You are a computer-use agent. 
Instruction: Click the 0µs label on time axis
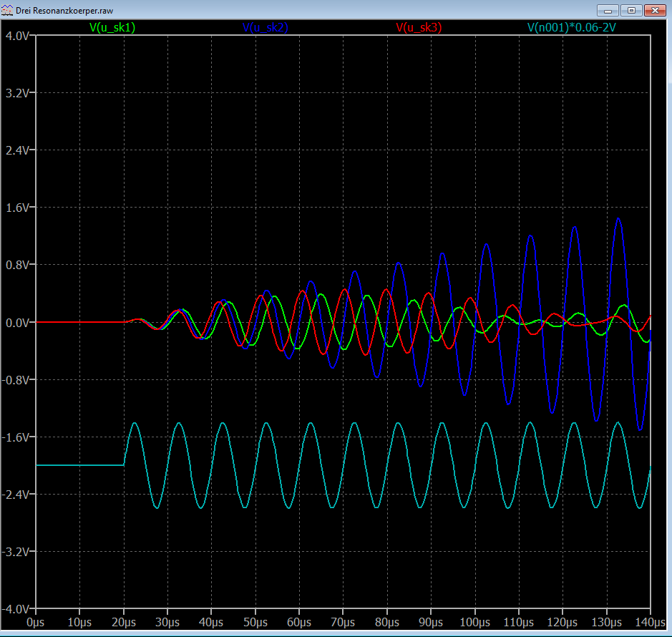coord(36,621)
